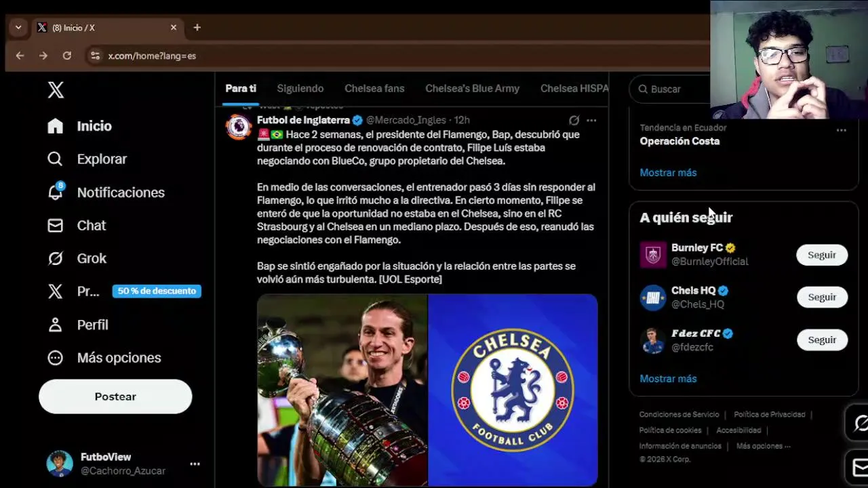Open trend options for Operación Costa
868x488 pixels.
[842, 130]
